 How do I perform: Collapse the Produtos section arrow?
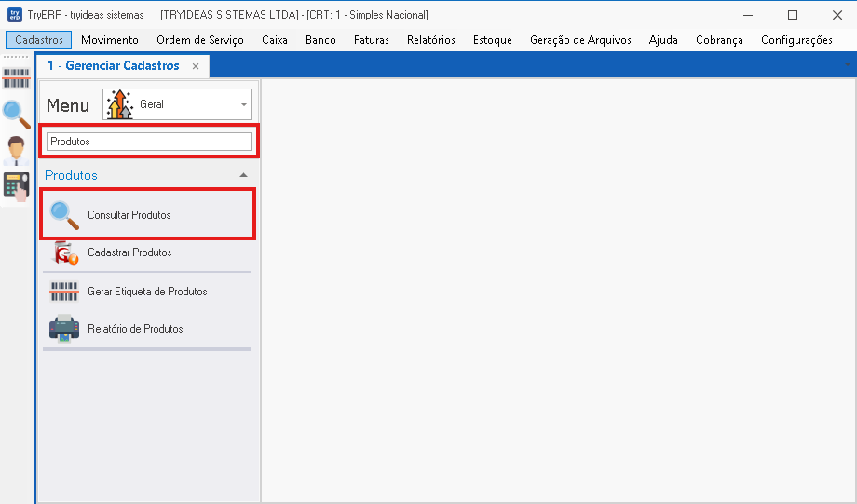click(244, 175)
